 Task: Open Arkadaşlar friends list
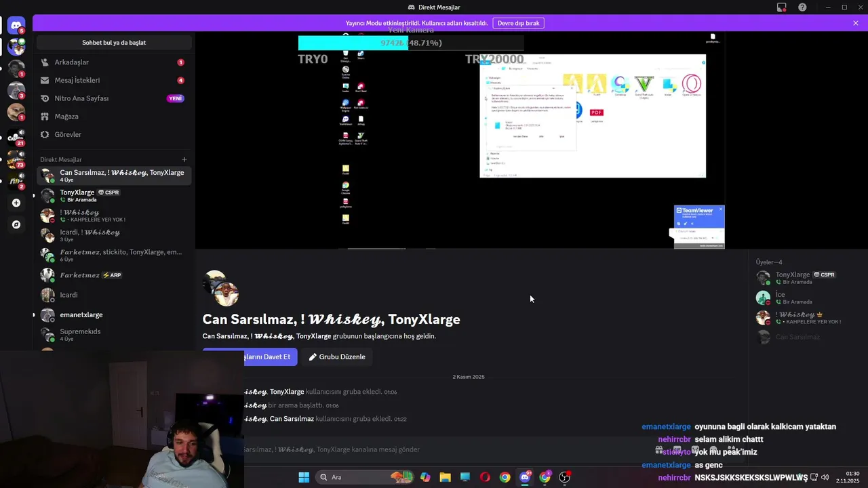click(x=114, y=62)
